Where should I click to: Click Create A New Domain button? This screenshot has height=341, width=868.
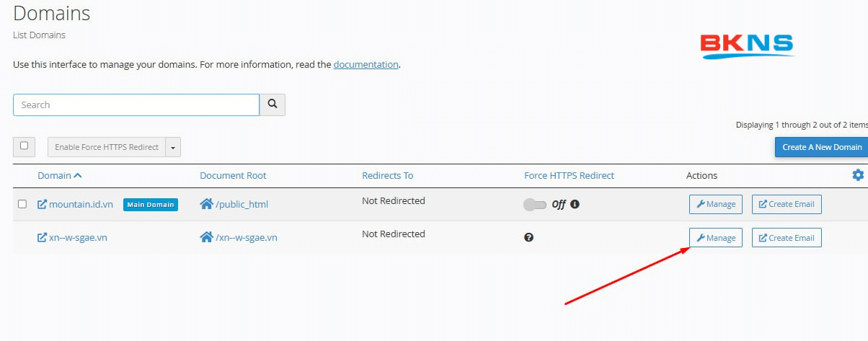(x=821, y=147)
